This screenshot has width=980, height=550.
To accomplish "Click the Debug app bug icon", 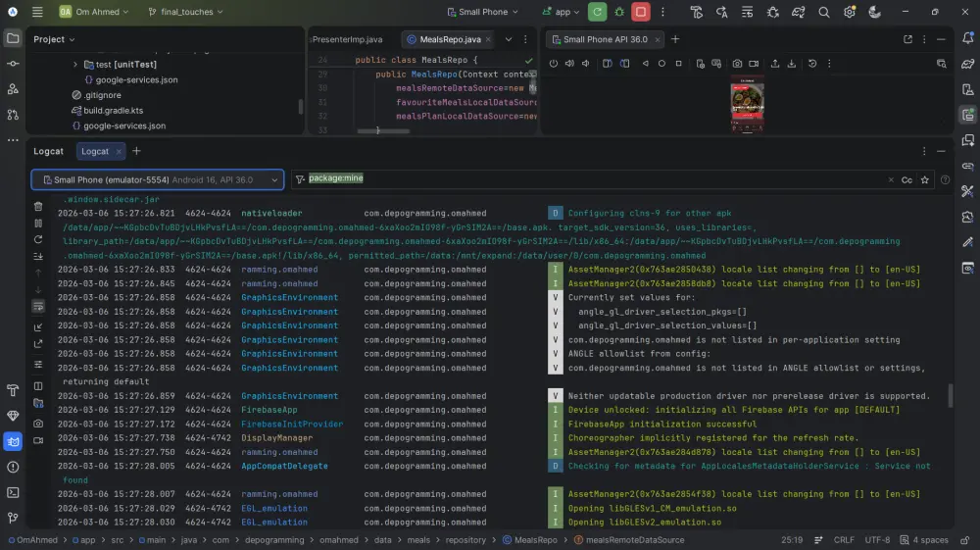I will (619, 12).
